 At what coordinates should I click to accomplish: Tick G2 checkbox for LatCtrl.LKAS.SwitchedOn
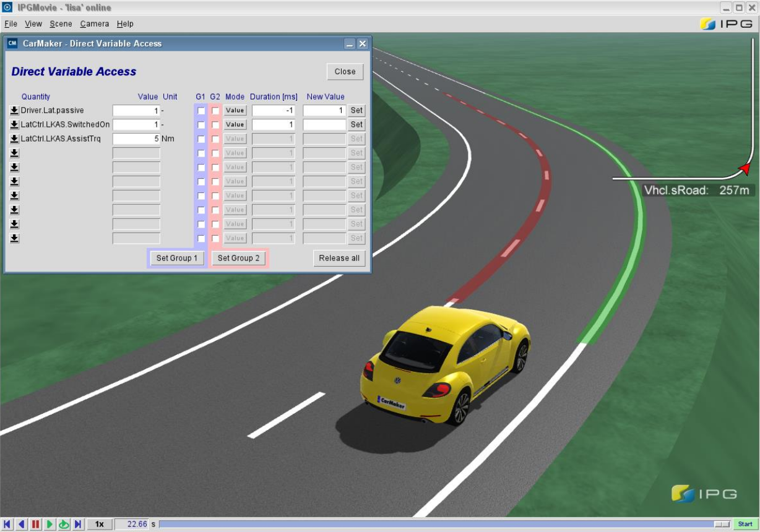tap(215, 125)
